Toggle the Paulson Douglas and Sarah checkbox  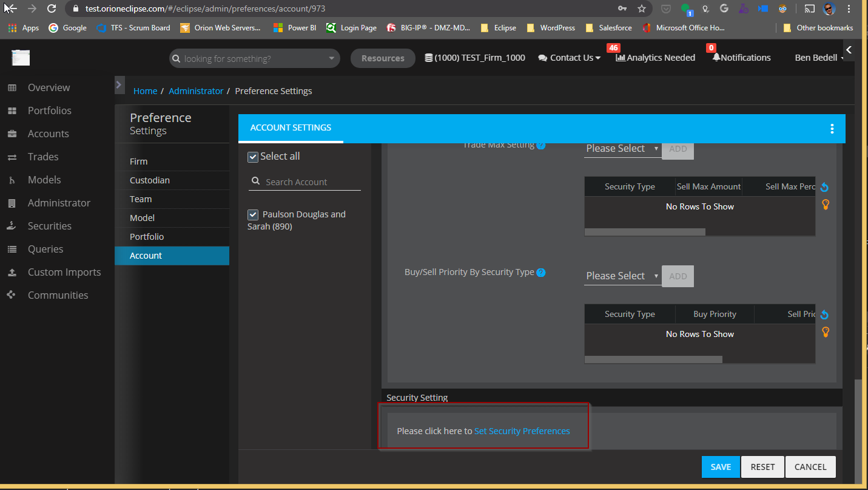point(253,214)
